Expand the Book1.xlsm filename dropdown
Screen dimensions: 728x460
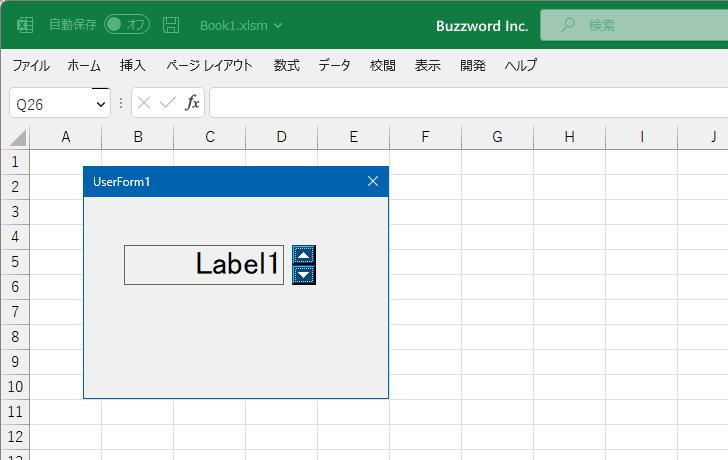click(278, 26)
